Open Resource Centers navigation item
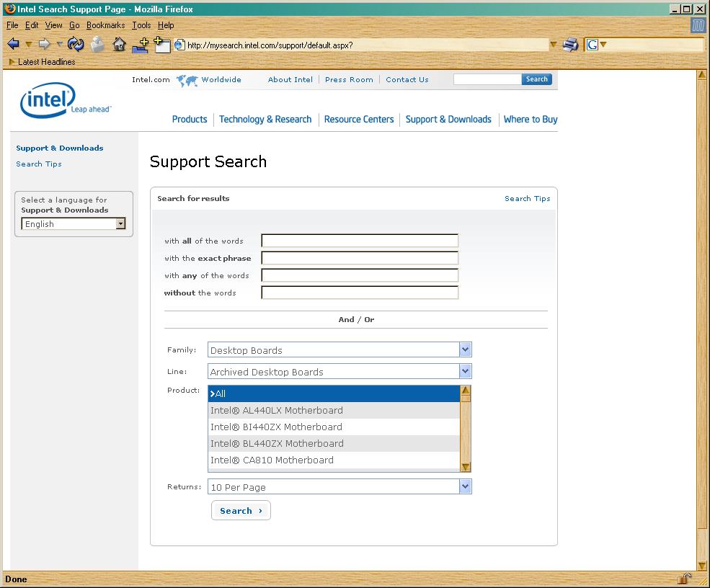The image size is (710, 588). point(359,119)
